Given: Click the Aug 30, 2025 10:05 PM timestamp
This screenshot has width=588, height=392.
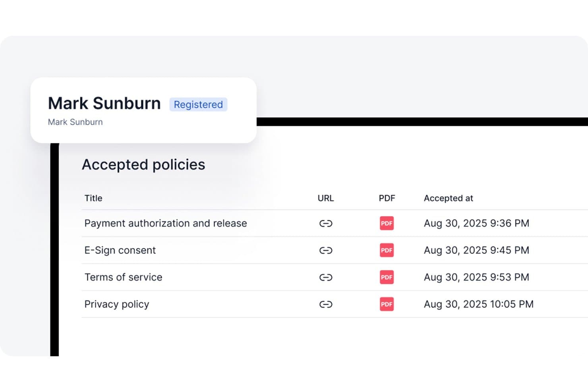Looking at the screenshot, I should pyautogui.click(x=479, y=304).
